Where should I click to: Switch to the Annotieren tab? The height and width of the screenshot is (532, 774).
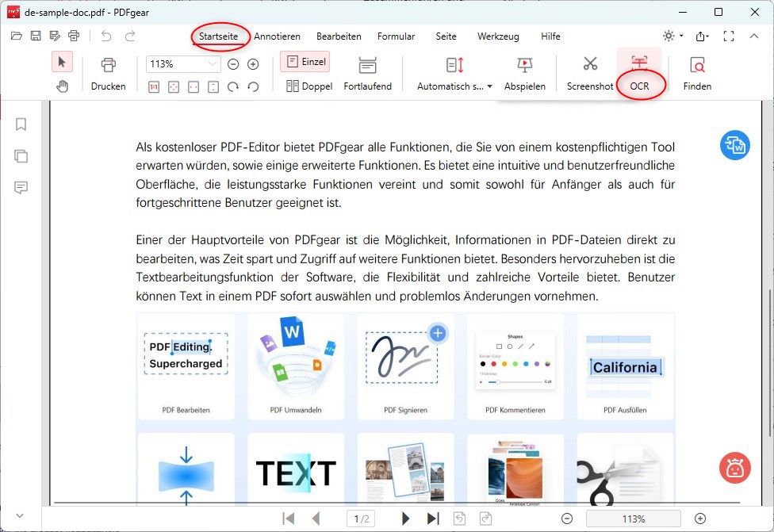(x=278, y=36)
